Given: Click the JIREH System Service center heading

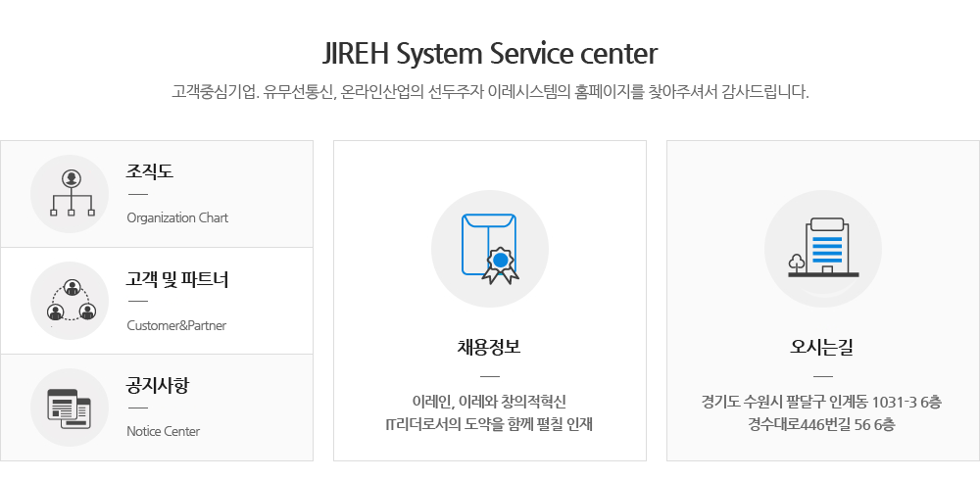Looking at the screenshot, I should (490, 54).
